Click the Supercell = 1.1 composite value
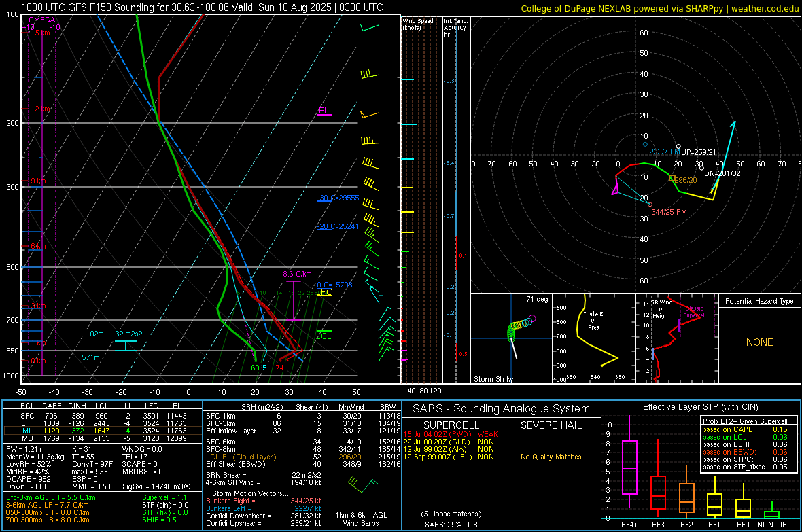 click(x=164, y=497)
